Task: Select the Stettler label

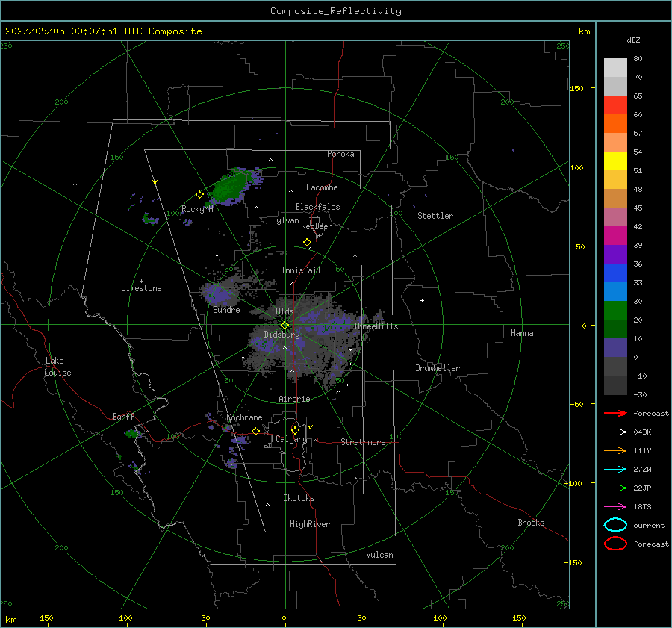Action: click(x=435, y=216)
